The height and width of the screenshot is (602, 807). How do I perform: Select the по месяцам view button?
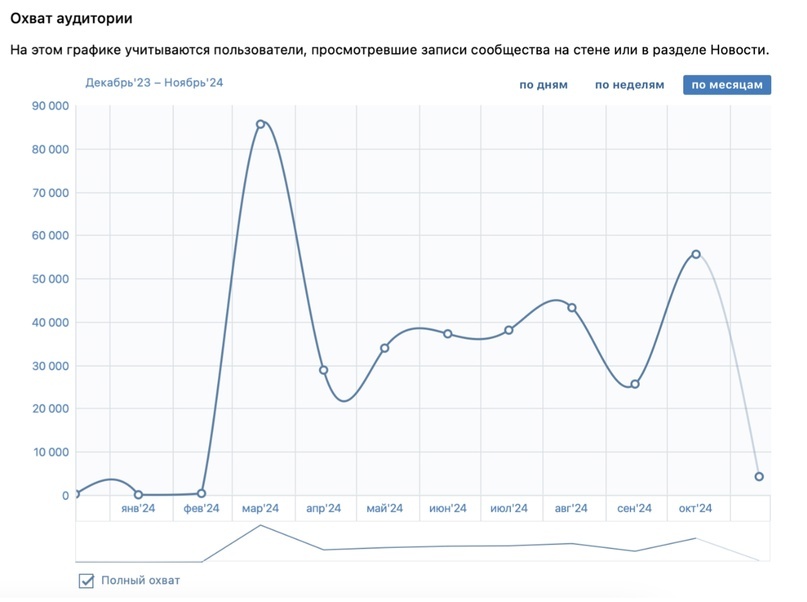(727, 85)
